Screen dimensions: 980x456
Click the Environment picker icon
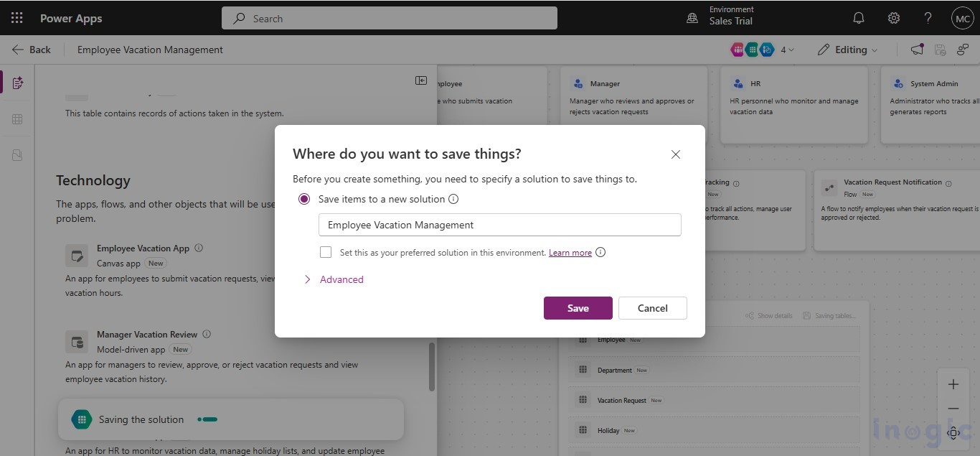click(x=692, y=19)
